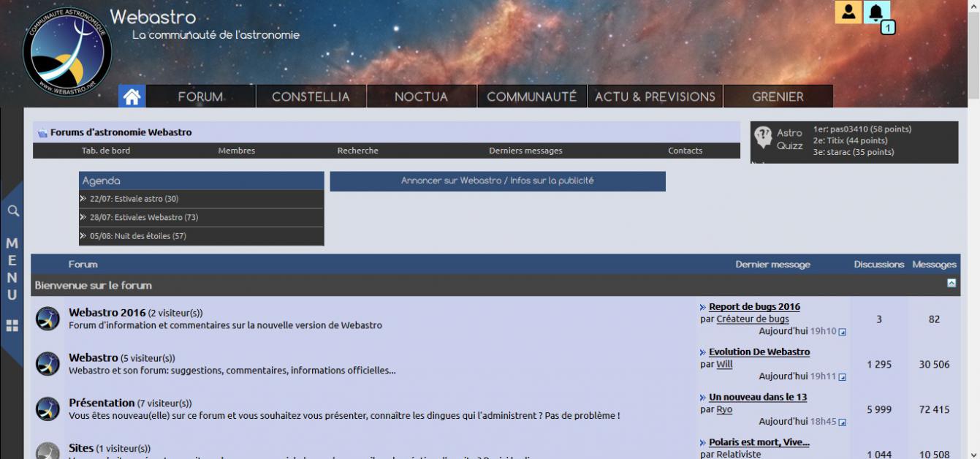Image resolution: width=980 pixels, height=459 pixels.
Task: Go to last post icon beside 19h10
Action: [x=842, y=332]
